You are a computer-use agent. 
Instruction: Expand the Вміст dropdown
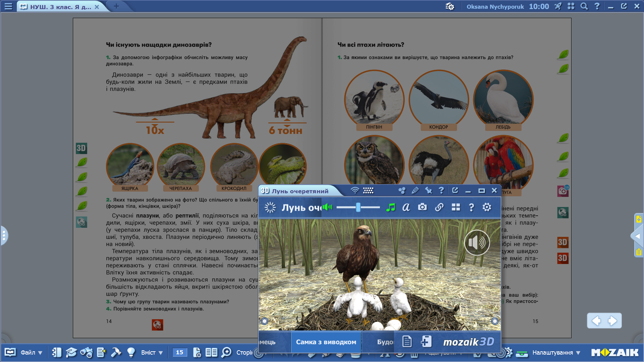click(x=152, y=353)
